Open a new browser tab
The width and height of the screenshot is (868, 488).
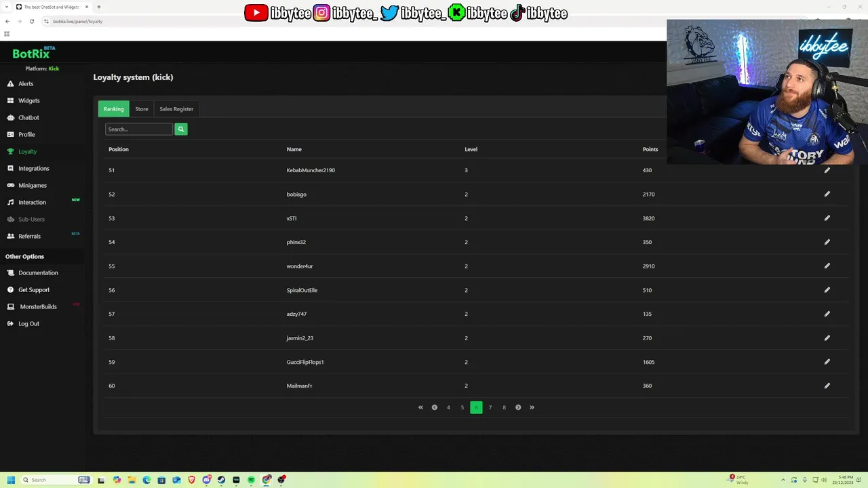click(x=99, y=7)
